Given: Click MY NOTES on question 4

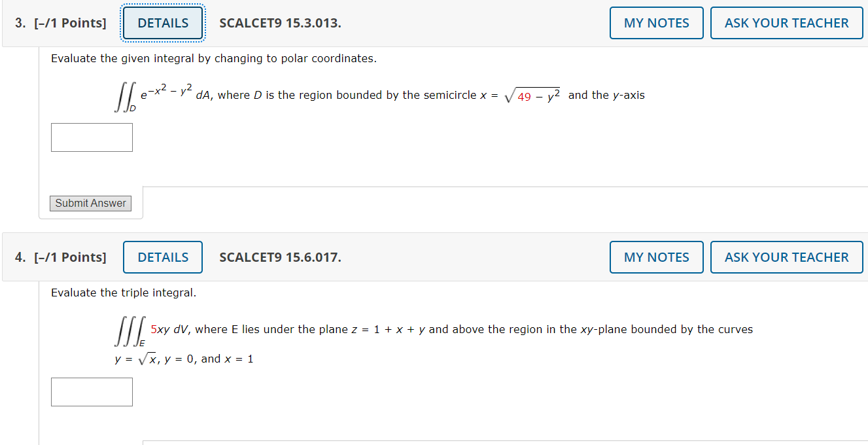Looking at the screenshot, I should [x=656, y=257].
